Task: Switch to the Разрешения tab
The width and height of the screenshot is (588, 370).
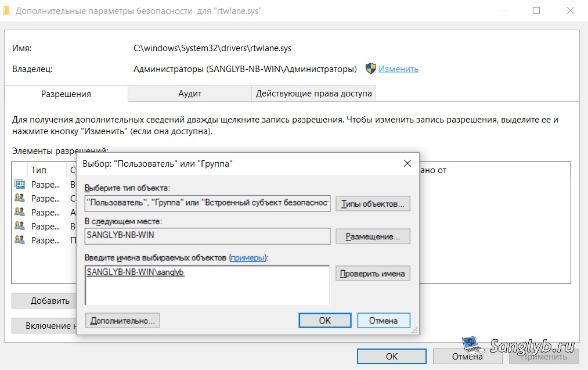Action: click(x=66, y=94)
